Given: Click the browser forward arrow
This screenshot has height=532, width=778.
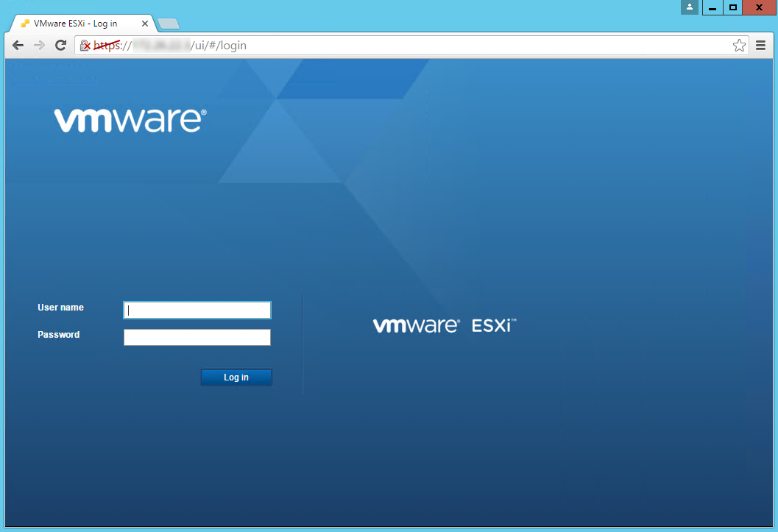Looking at the screenshot, I should [40, 46].
